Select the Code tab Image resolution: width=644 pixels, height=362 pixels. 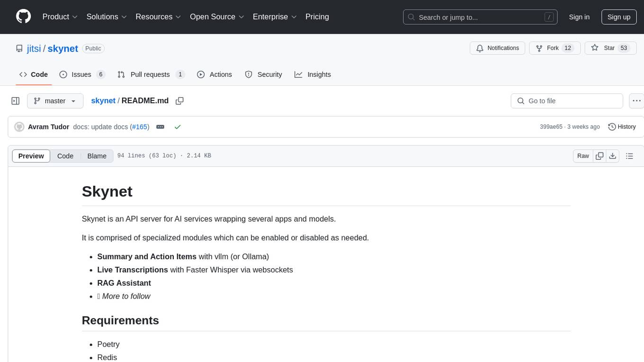coord(34,74)
